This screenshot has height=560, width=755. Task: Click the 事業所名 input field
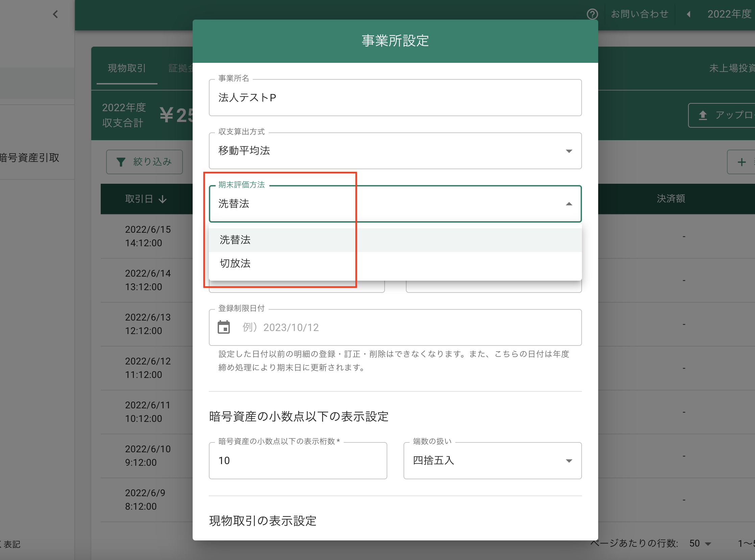pyautogui.click(x=395, y=98)
